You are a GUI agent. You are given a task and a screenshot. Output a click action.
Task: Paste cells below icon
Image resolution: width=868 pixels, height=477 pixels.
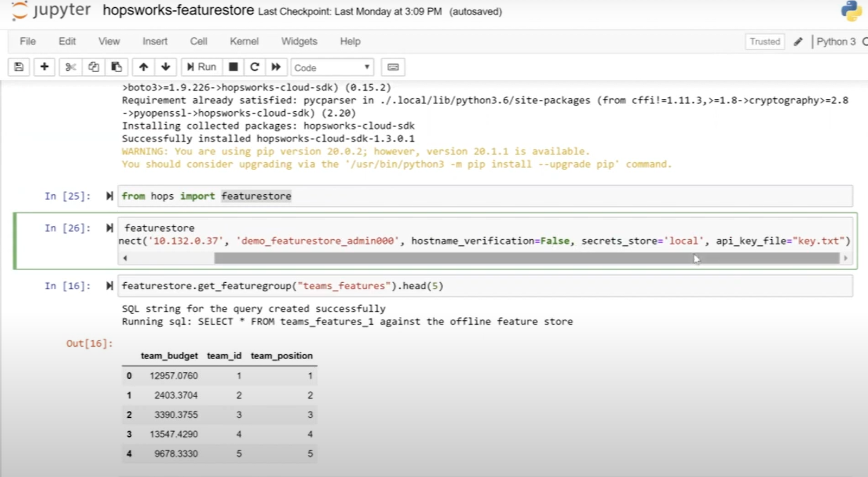[117, 67]
